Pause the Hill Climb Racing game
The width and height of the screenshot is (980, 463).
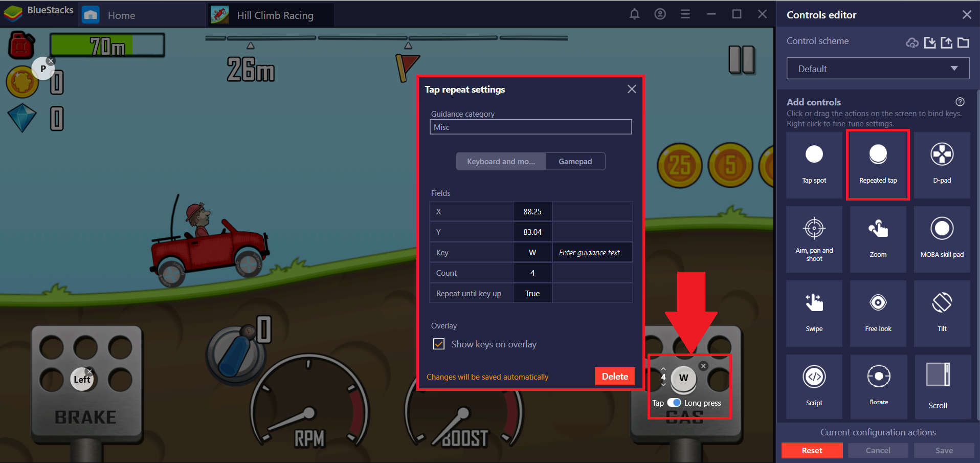pos(741,60)
